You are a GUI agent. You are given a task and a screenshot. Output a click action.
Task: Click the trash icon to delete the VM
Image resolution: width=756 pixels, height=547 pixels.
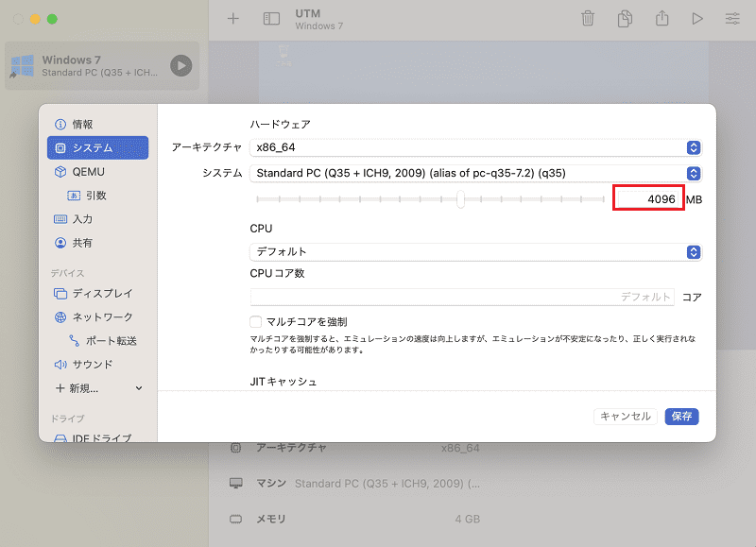click(588, 19)
